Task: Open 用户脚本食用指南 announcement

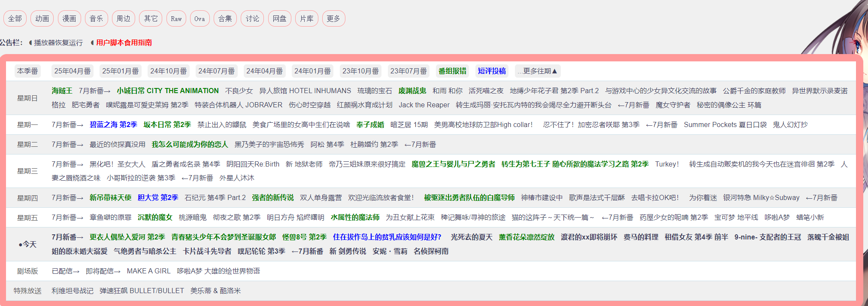Action: [124, 42]
